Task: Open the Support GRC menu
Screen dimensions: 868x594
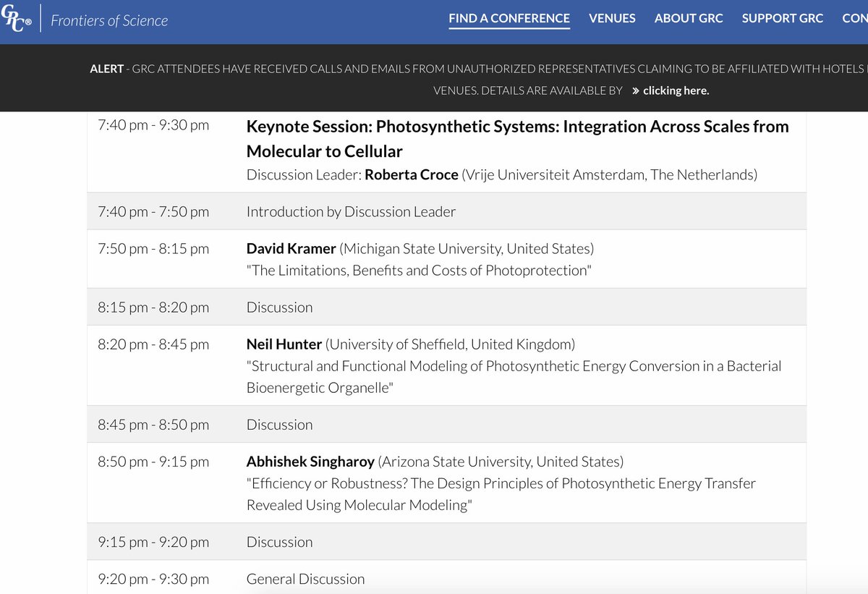Action: [783, 18]
